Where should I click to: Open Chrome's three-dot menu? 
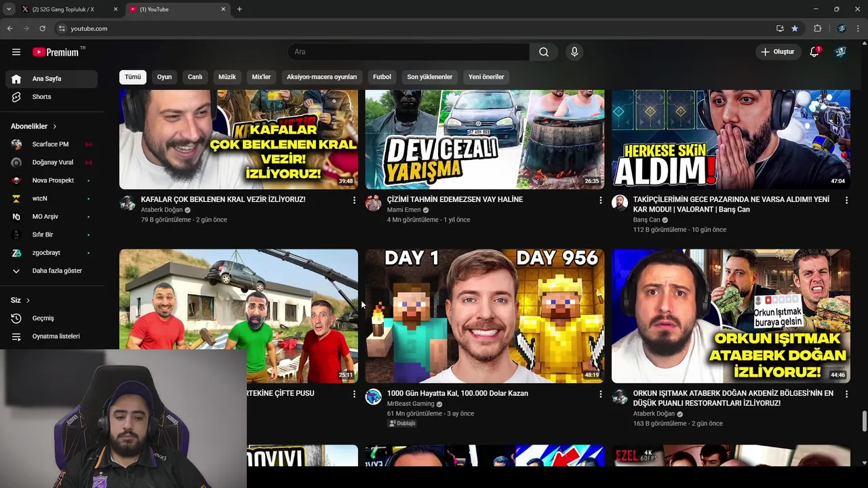click(859, 28)
